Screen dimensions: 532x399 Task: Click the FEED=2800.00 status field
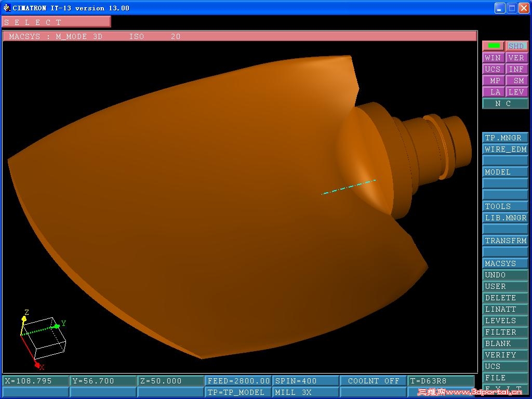click(x=238, y=381)
